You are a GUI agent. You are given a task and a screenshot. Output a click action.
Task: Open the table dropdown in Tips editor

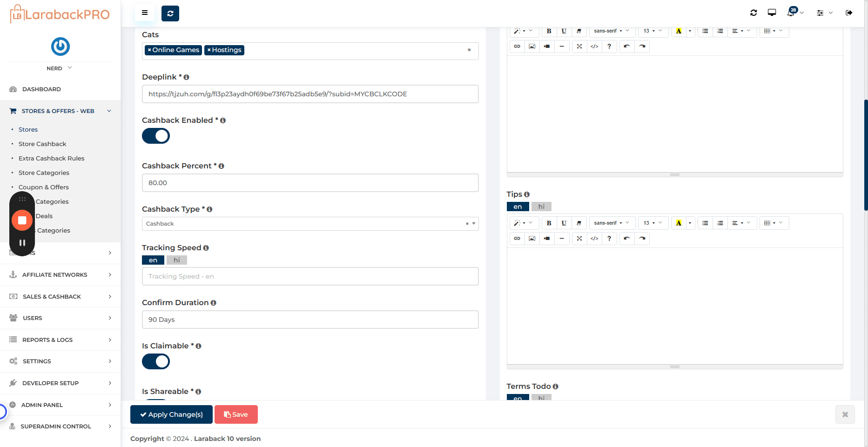point(774,223)
